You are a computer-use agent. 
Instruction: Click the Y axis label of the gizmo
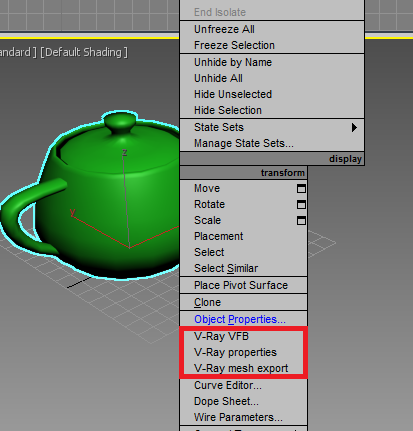click(73, 213)
